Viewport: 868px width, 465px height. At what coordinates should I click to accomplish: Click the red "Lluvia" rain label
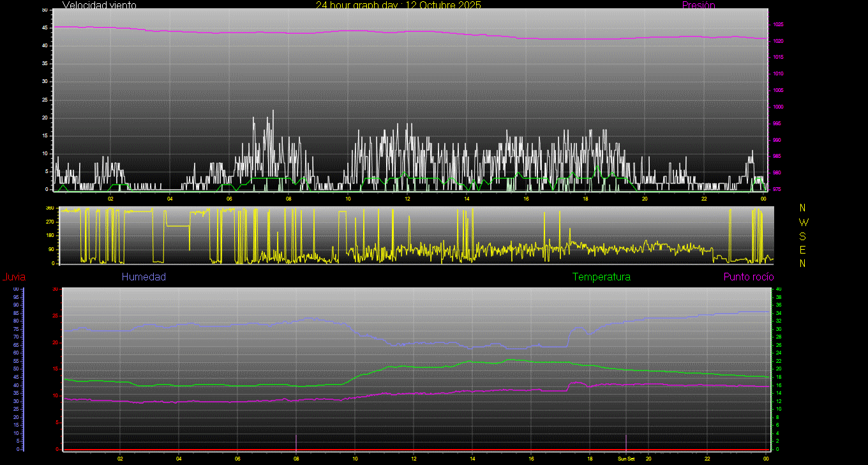(13, 277)
